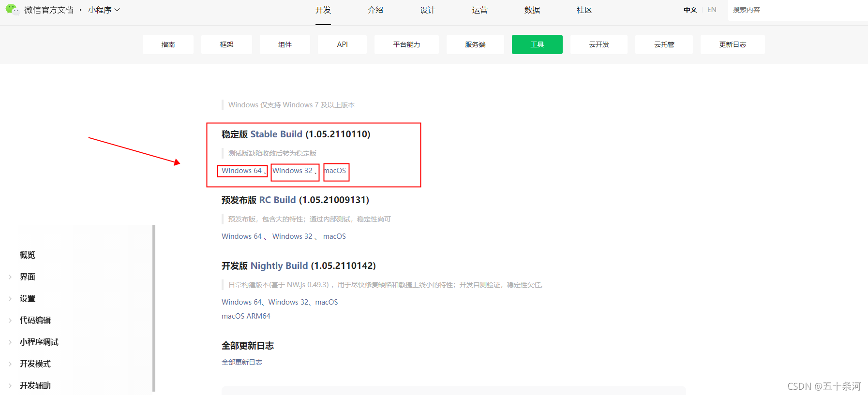The image size is (868, 395).
Task: Download RC Build Windows 32
Action: click(292, 236)
